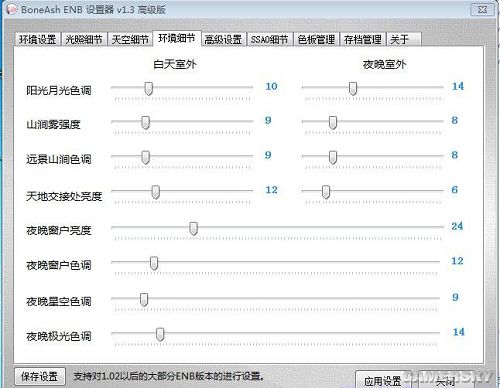Click the value 9 for 夜晚星空色调
The height and width of the screenshot is (388, 500).
click(x=455, y=297)
